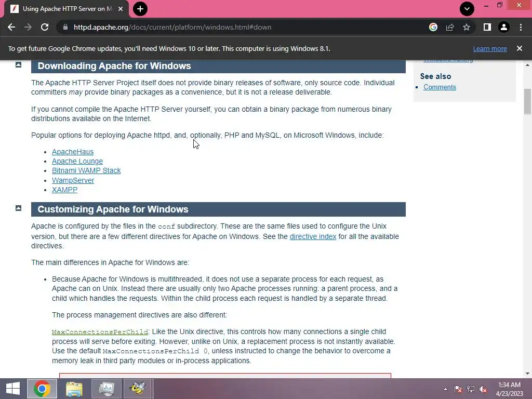Jump to top from Customizing Apache section arrow
The height and width of the screenshot is (399, 532).
click(18, 208)
